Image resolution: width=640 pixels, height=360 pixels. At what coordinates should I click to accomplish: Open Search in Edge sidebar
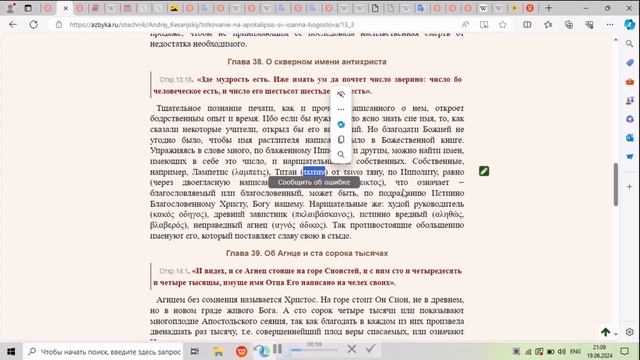629,44
